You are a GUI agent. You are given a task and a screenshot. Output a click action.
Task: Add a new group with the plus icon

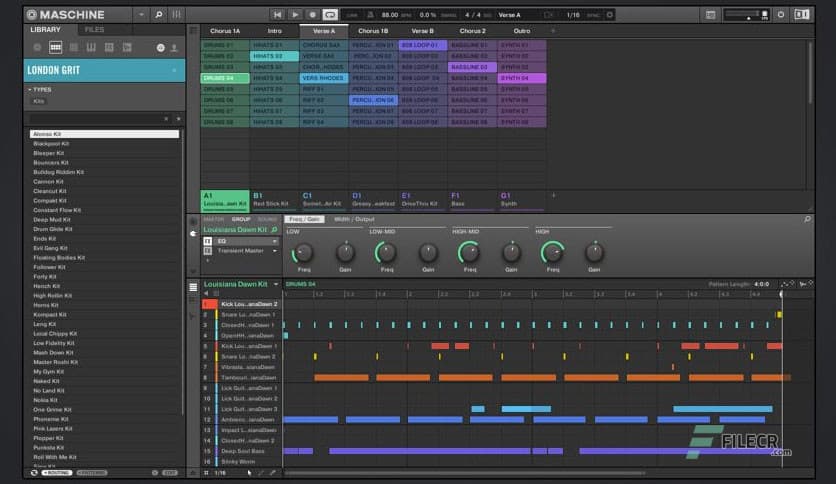tap(553, 196)
